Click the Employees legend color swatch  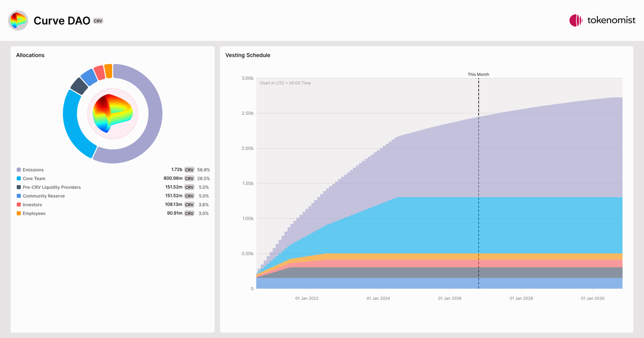19,214
